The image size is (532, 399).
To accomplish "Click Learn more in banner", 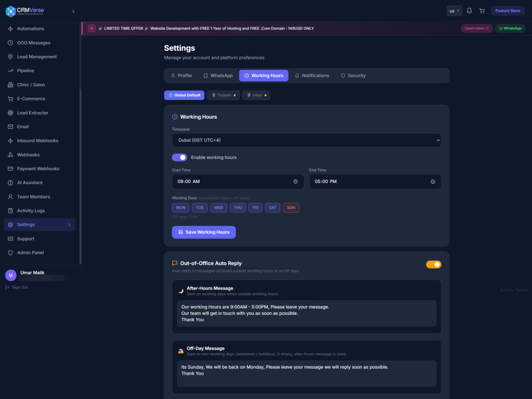I will click(477, 29).
